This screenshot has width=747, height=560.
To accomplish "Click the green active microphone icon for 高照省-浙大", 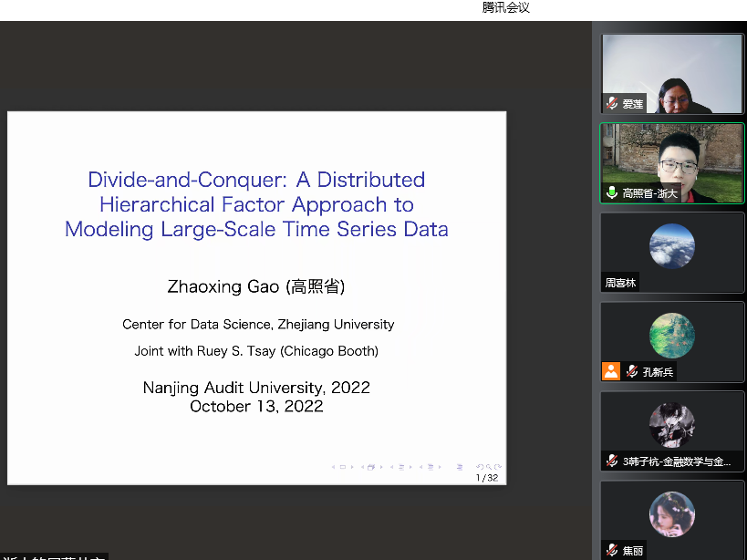I will 612,193.
